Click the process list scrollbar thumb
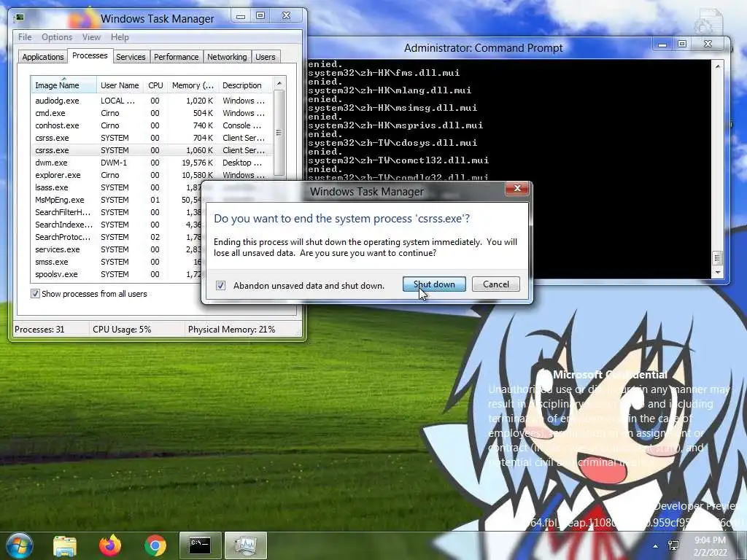 279,133
